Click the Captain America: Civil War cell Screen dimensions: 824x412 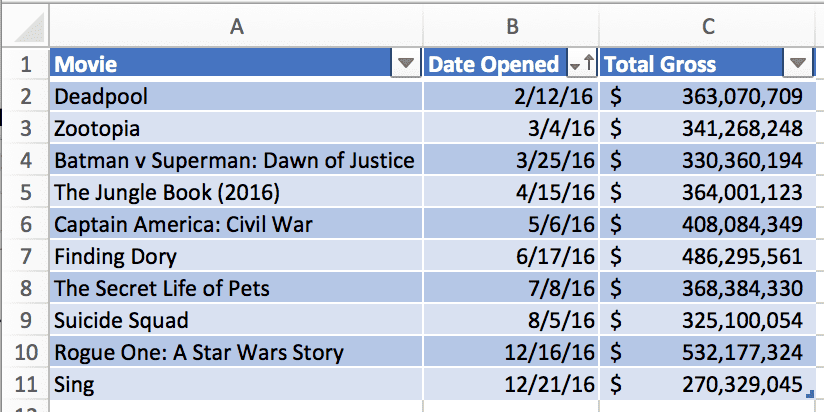point(236,224)
